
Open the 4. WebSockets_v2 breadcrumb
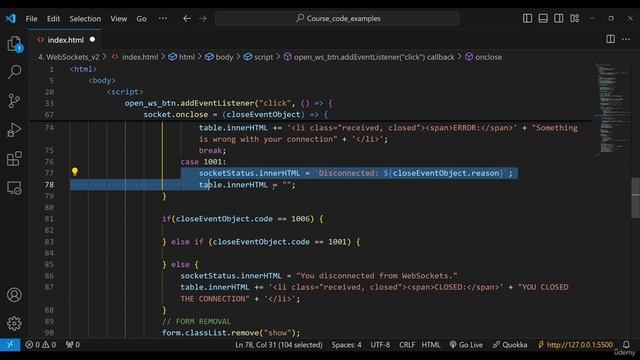[x=69, y=57]
